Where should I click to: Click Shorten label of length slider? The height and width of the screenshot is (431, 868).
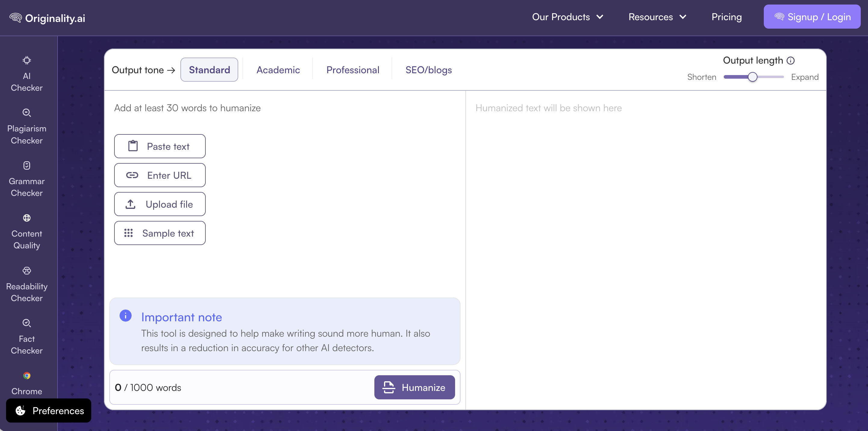coord(701,77)
